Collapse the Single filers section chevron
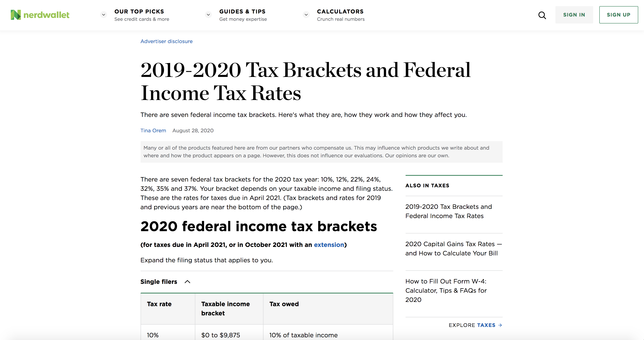 tap(188, 281)
